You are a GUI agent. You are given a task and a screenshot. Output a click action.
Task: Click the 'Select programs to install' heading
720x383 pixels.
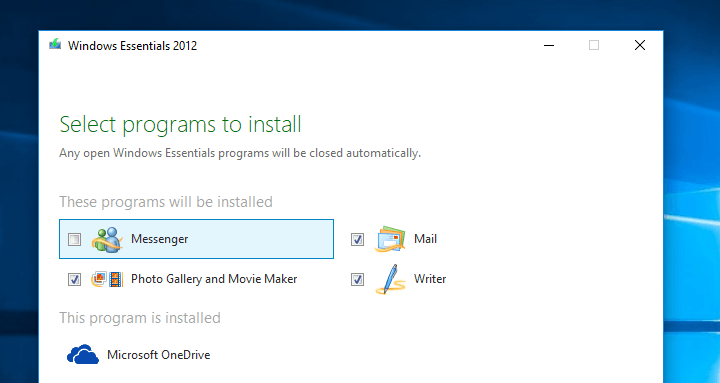(x=180, y=125)
